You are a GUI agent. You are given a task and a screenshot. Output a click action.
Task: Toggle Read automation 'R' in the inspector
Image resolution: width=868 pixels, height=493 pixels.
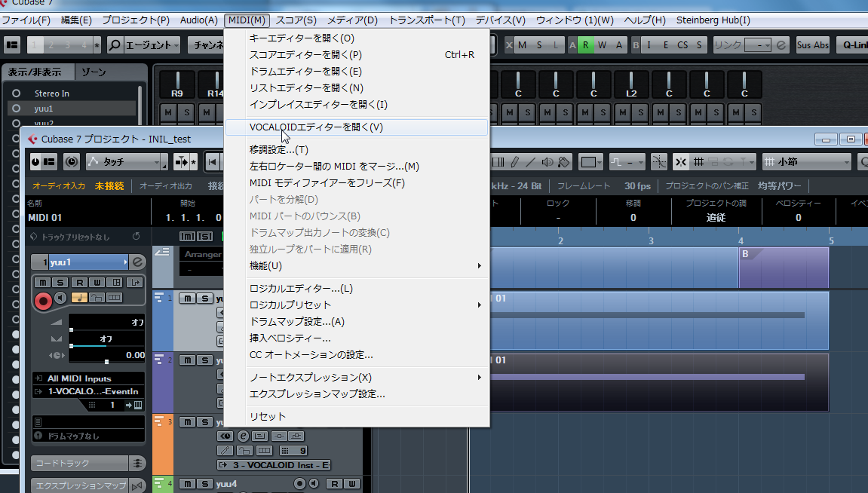79,282
